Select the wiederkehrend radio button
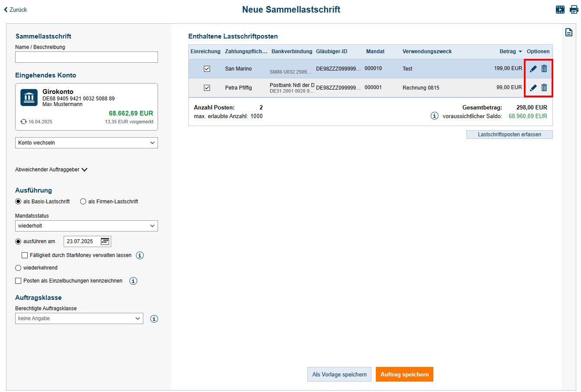 coord(18,268)
